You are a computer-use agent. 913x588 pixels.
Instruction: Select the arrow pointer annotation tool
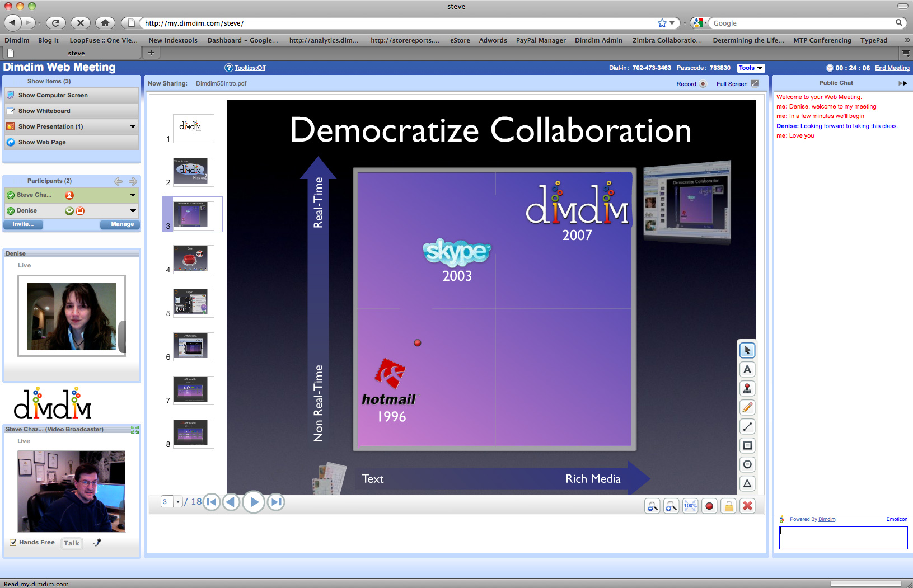tap(747, 350)
